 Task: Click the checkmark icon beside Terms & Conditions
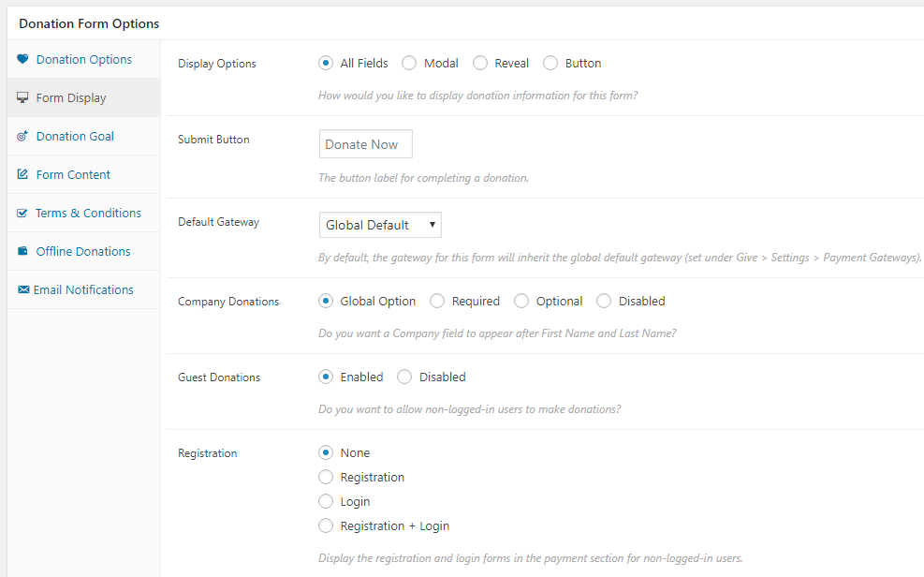click(x=22, y=213)
